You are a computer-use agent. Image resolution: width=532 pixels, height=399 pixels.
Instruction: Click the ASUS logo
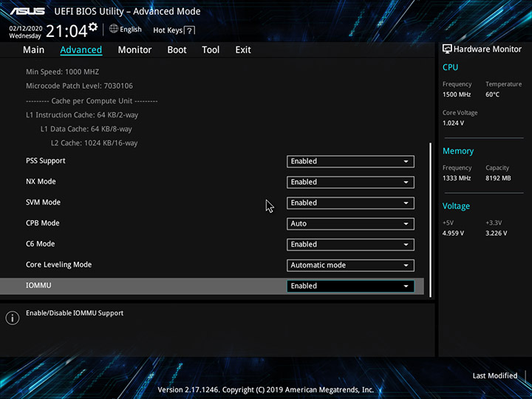pyautogui.click(x=27, y=11)
